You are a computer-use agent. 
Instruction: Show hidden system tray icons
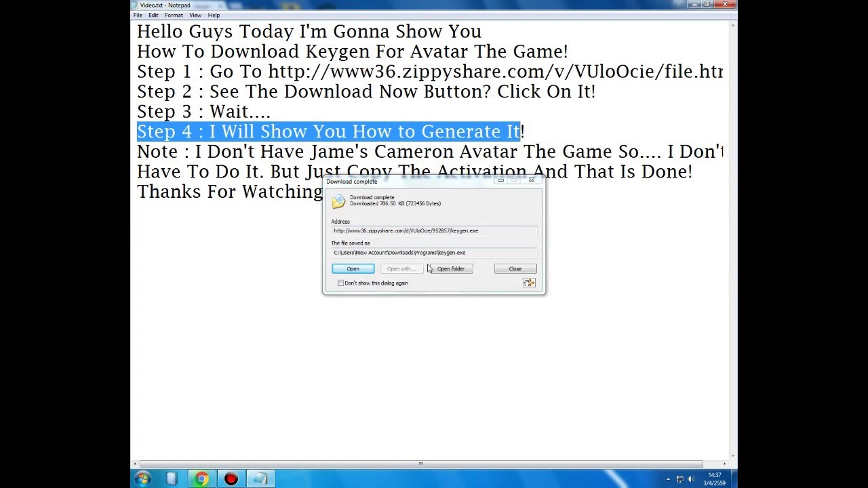click(x=668, y=479)
